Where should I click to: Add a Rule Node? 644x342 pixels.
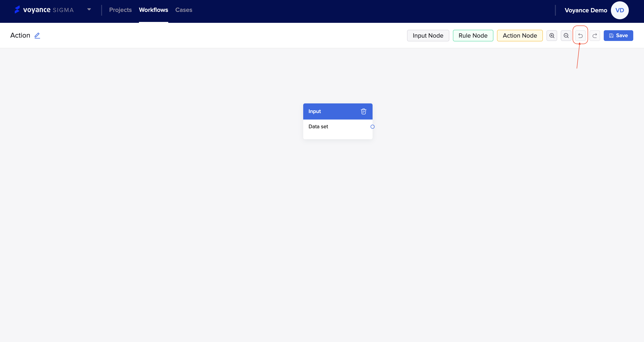473,36
